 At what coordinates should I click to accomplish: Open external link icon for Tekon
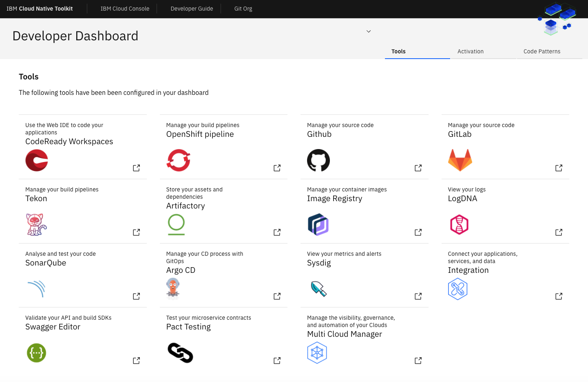tap(137, 232)
